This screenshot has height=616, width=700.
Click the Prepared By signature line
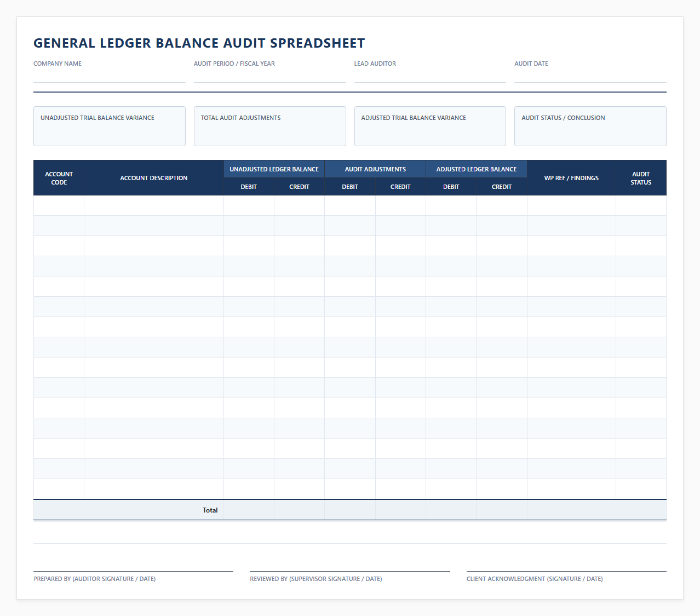133,571
